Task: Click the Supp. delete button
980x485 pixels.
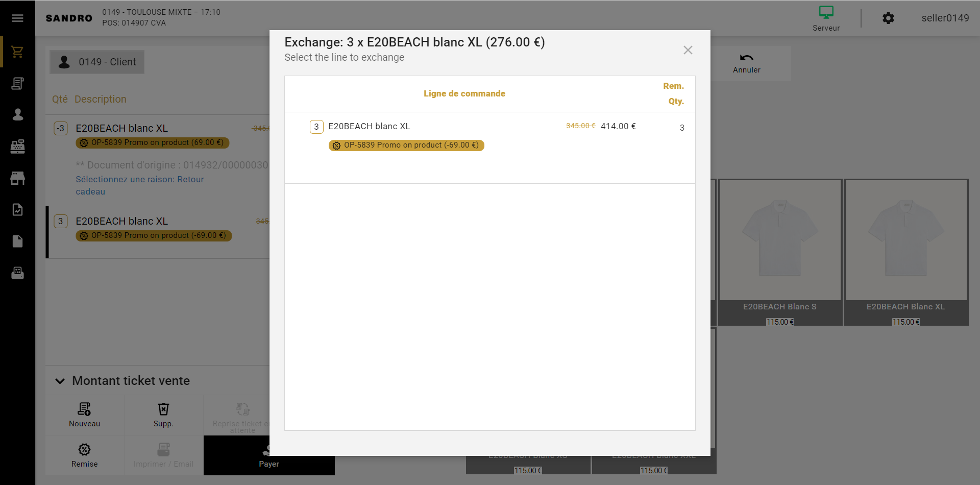Action: [163, 415]
